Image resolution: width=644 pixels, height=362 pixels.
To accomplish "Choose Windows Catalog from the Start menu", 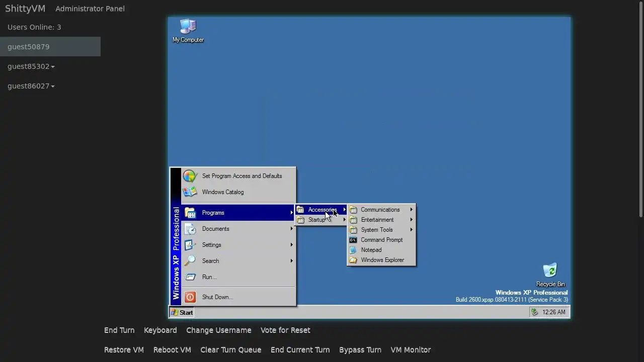I will coord(238,192).
